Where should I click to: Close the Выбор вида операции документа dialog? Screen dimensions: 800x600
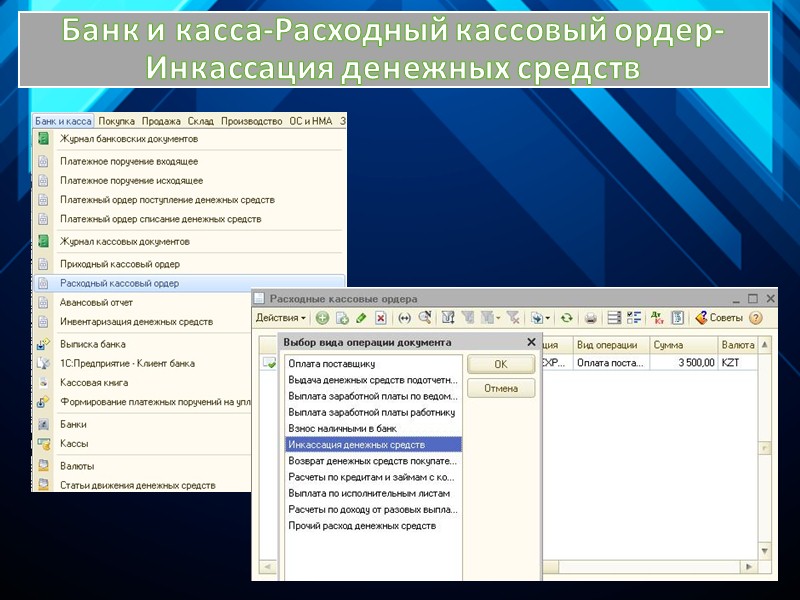click(531, 342)
